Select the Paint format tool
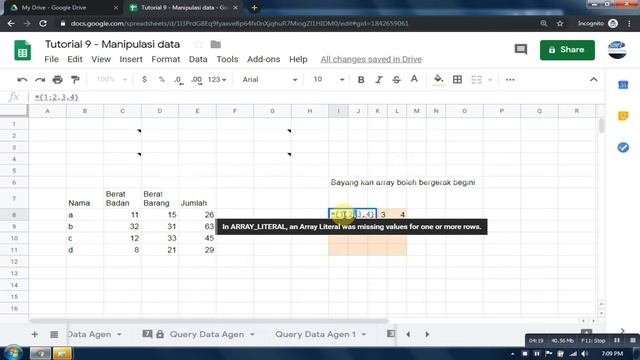 pos(75,80)
